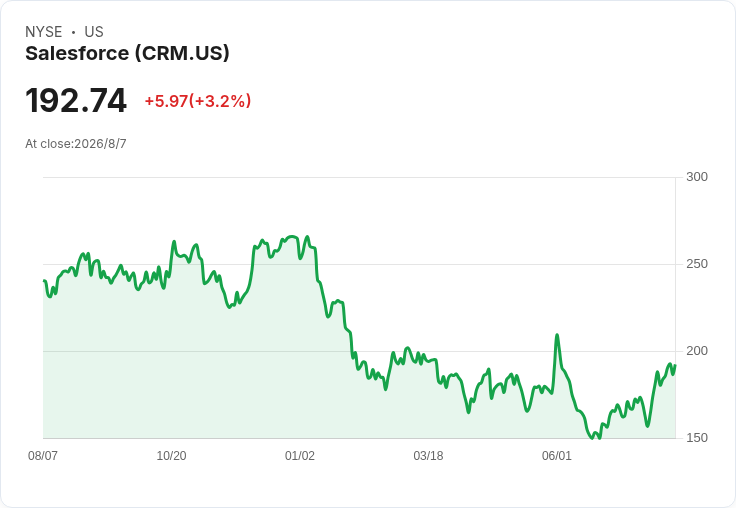This screenshot has width=736, height=508.
Task: Click the 250 y-axis label
Action: (x=697, y=264)
